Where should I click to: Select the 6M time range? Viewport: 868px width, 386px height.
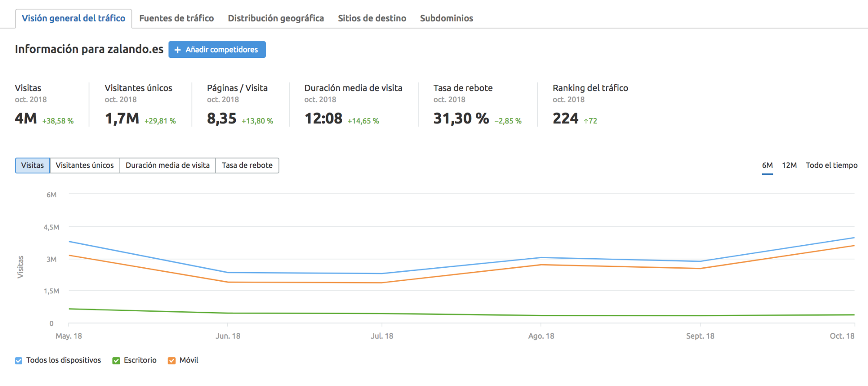click(767, 166)
